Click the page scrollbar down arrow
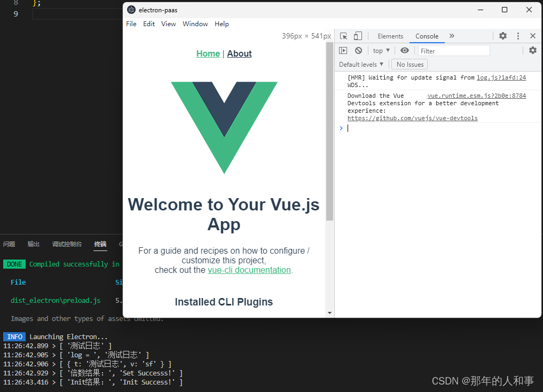Screen dimensions: 543x392 coord(329,313)
